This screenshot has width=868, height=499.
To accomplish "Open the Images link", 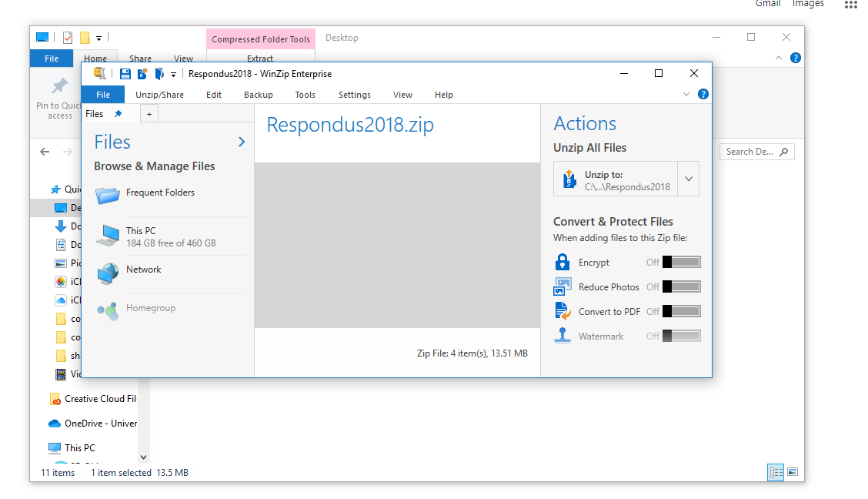I will [808, 4].
